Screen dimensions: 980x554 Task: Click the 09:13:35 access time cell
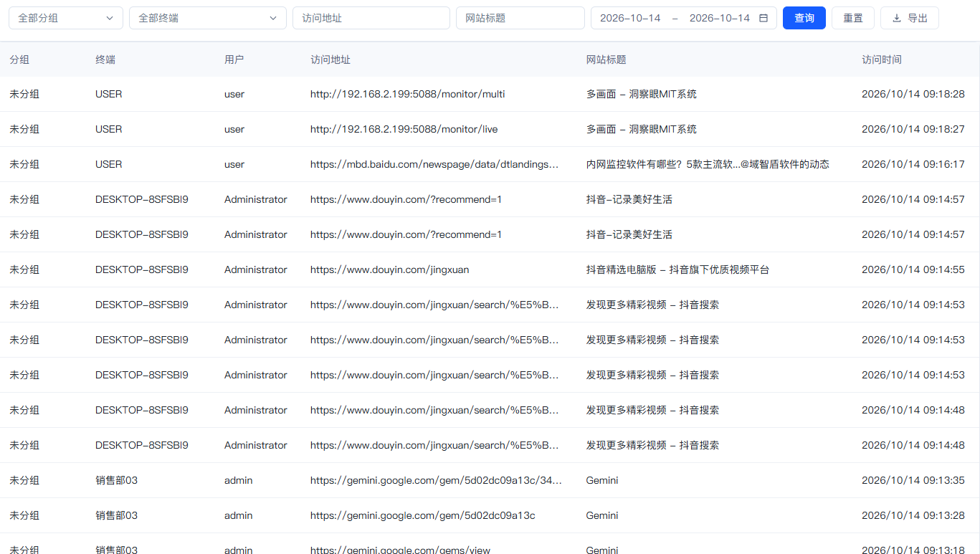[913, 480]
